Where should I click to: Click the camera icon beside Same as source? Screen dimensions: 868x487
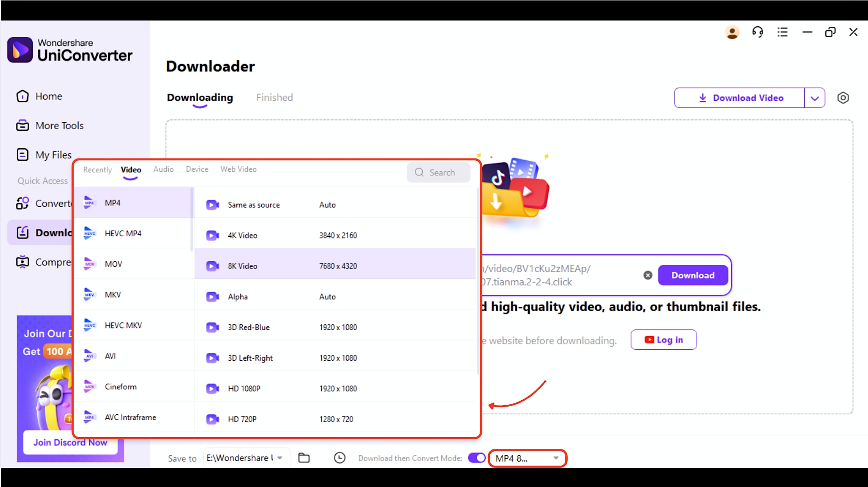pos(213,205)
